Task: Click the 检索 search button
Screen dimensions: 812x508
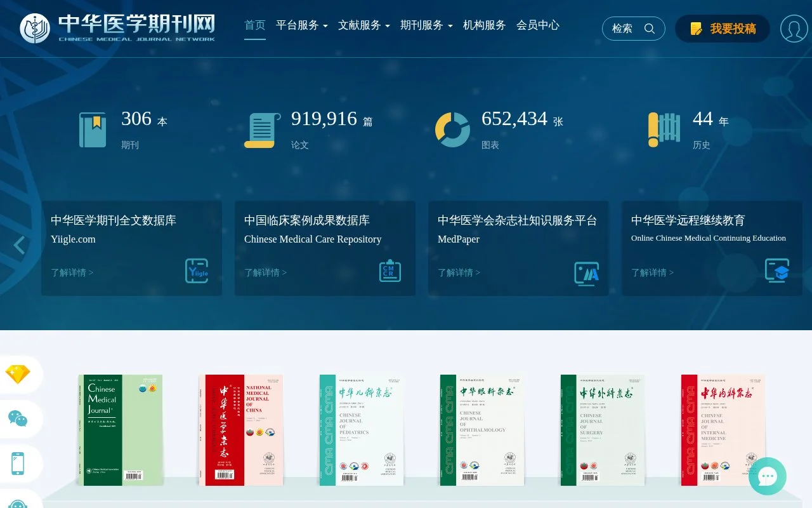Action: [633, 29]
